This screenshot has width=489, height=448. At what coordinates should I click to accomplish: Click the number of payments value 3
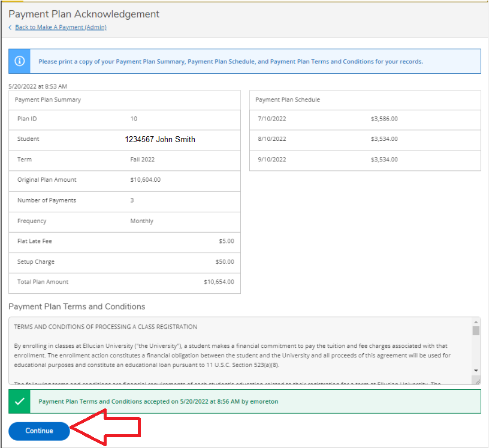(x=132, y=200)
